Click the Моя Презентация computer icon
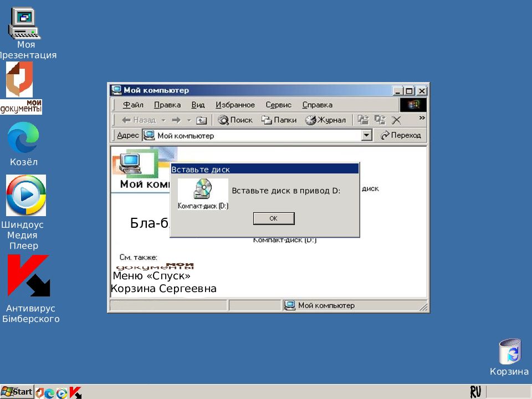 click(x=24, y=23)
